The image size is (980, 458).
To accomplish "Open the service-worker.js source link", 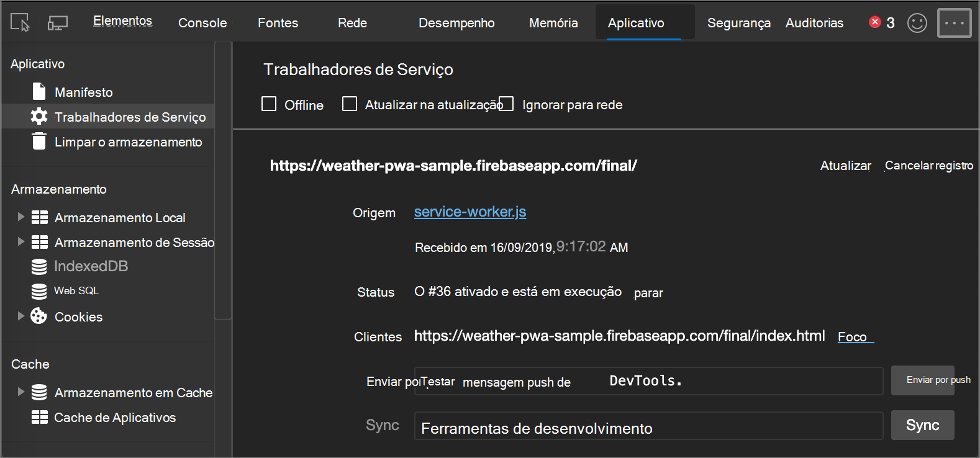I will pyautogui.click(x=470, y=212).
